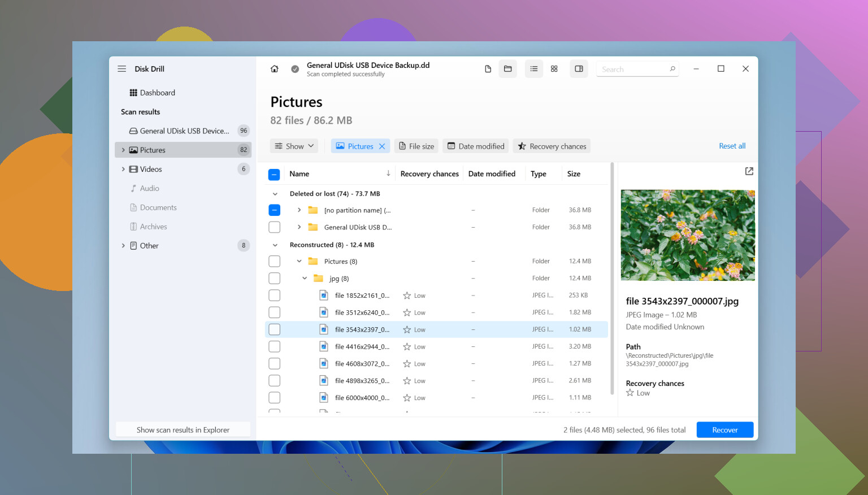
Task: Sort by Recovery chances column header
Action: click(x=429, y=174)
